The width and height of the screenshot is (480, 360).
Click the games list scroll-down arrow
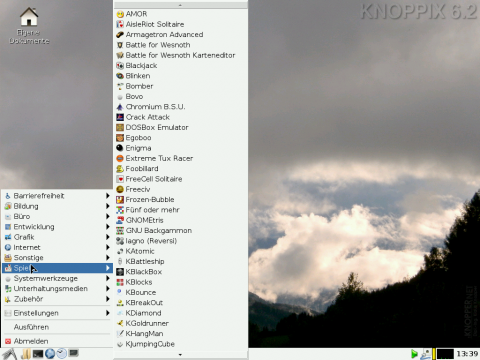[180, 355]
